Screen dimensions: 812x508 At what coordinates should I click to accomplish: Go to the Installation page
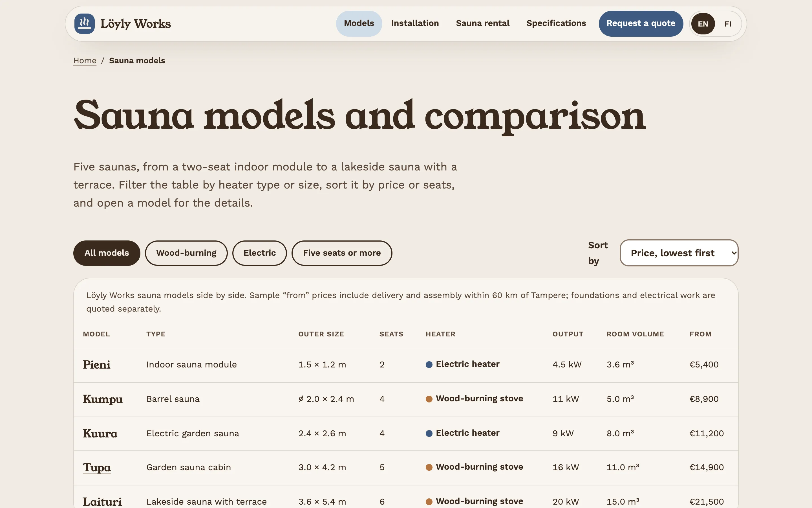coord(415,23)
